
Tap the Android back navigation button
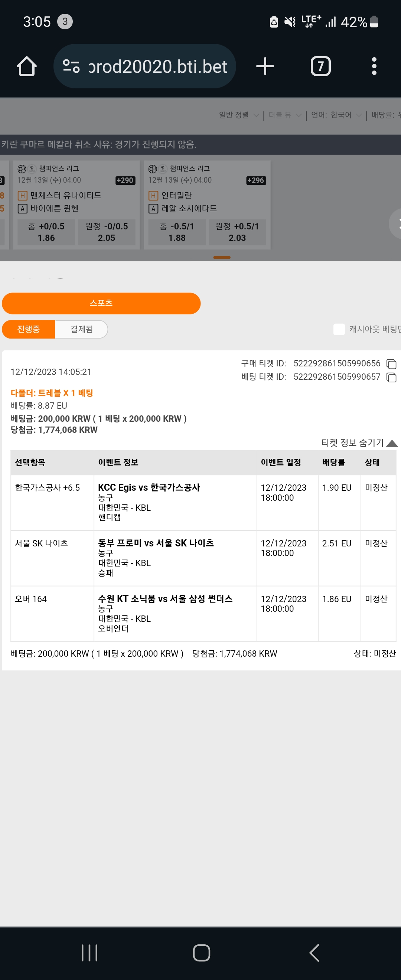(x=314, y=953)
